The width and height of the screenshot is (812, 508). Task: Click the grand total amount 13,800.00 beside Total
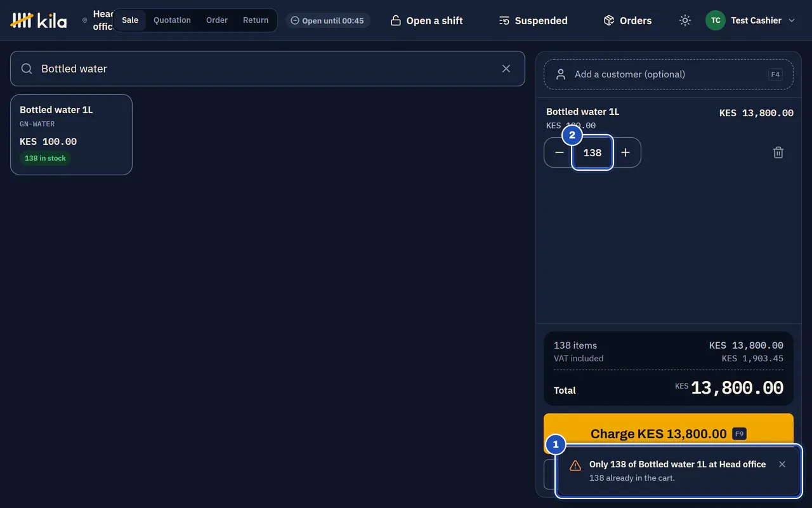point(737,388)
